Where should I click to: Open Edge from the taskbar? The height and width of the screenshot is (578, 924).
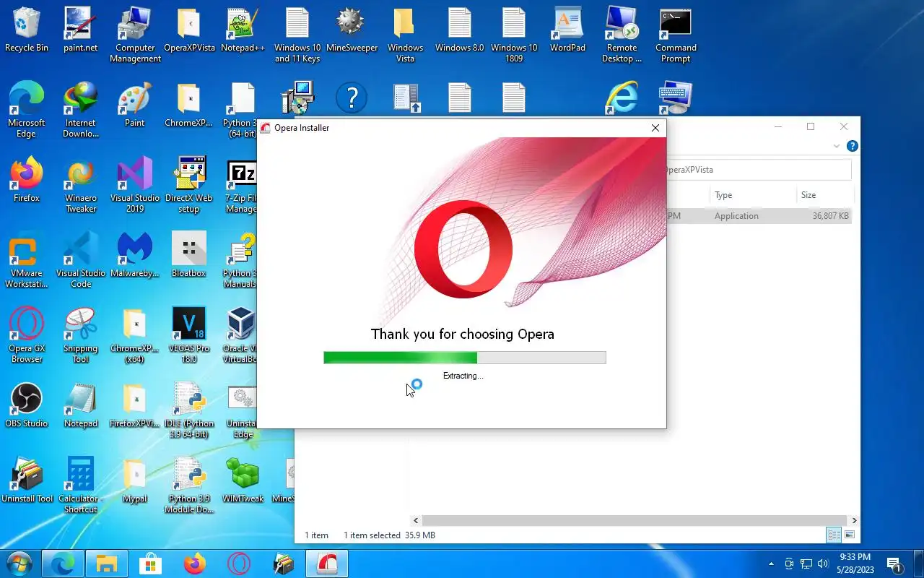pos(63,564)
